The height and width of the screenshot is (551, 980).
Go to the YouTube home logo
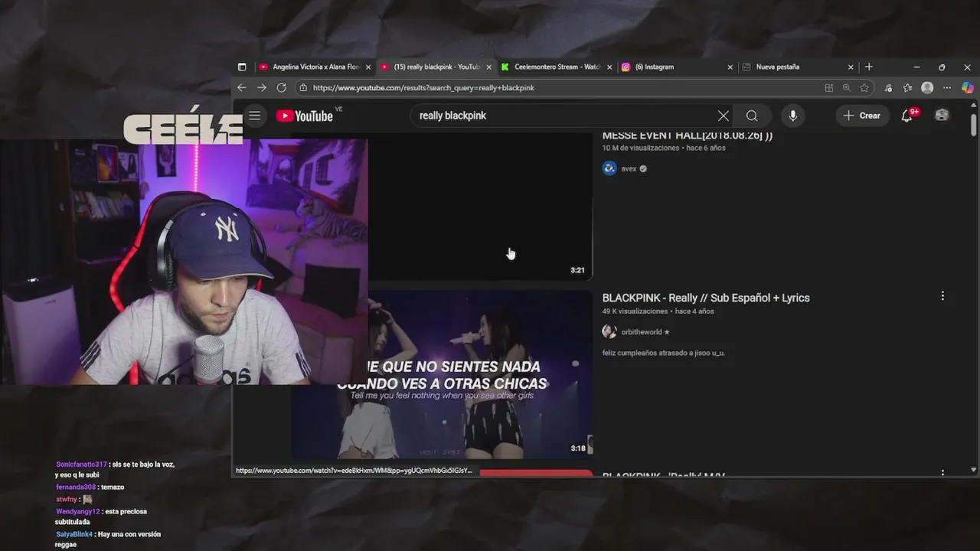point(305,116)
